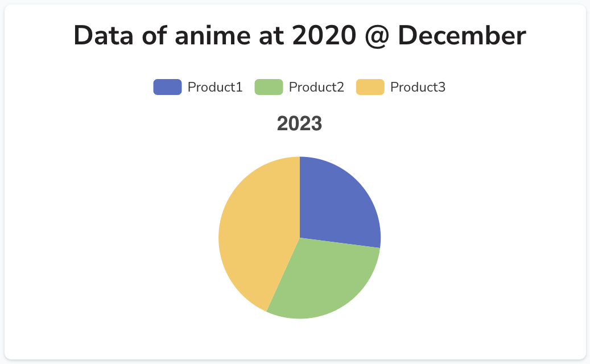This screenshot has width=590, height=364.
Task: Click the word "of" in the title
Action: 152,36
